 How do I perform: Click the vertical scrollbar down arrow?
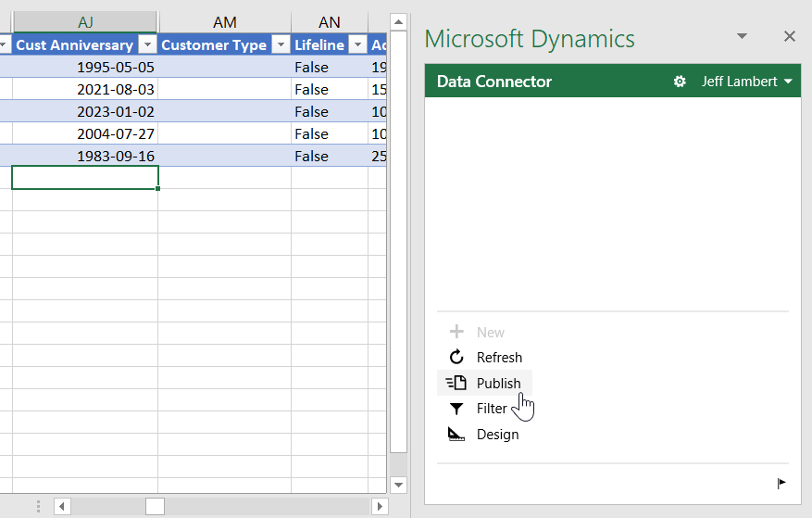pos(398,485)
